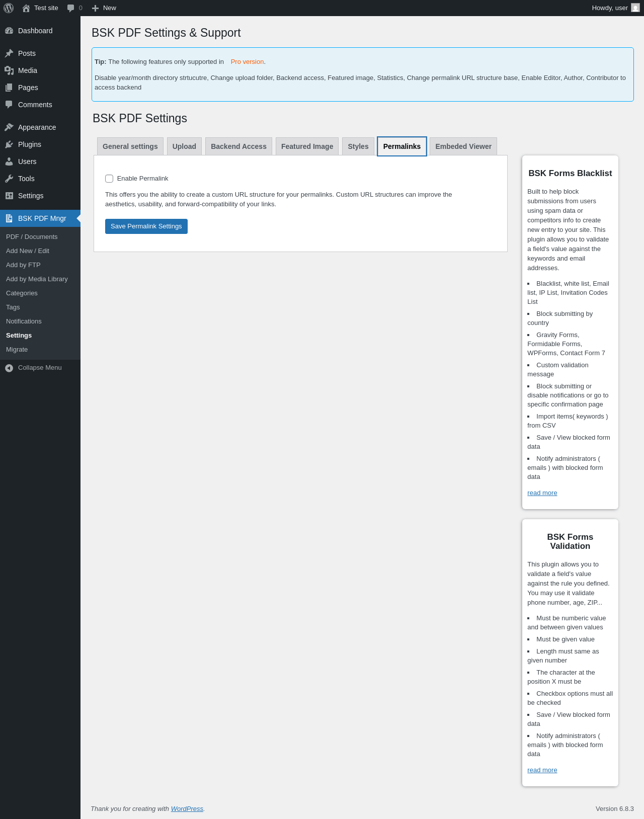The image size is (644, 819).
Task: Click the BSK Forms Validation heading
Action: (x=570, y=542)
